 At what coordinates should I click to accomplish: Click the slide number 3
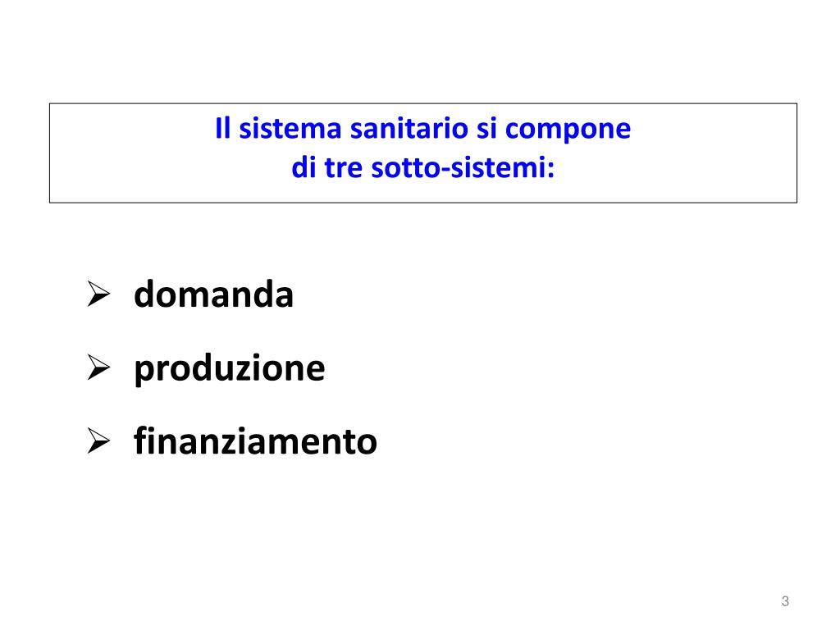785,601
